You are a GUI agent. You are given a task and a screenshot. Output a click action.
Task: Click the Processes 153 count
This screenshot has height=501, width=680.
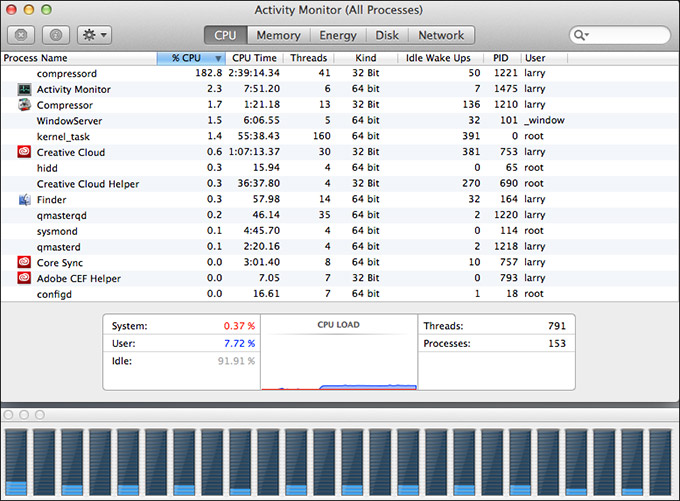[557, 344]
